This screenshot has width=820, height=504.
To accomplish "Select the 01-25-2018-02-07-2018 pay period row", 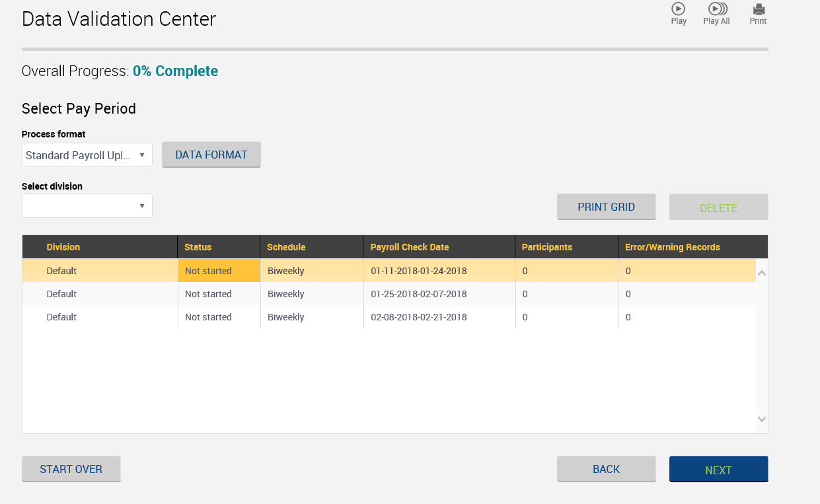I will click(419, 294).
